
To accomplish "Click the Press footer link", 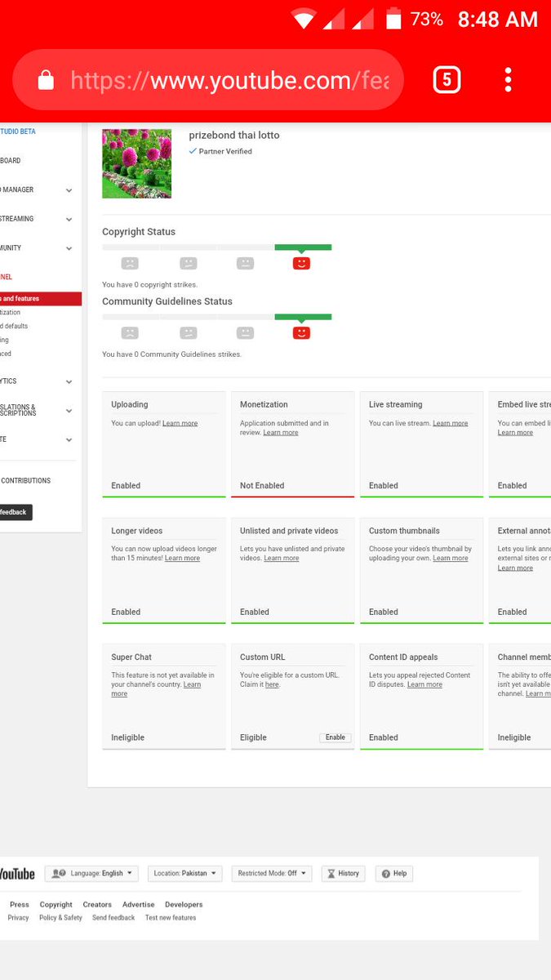I will point(20,905).
